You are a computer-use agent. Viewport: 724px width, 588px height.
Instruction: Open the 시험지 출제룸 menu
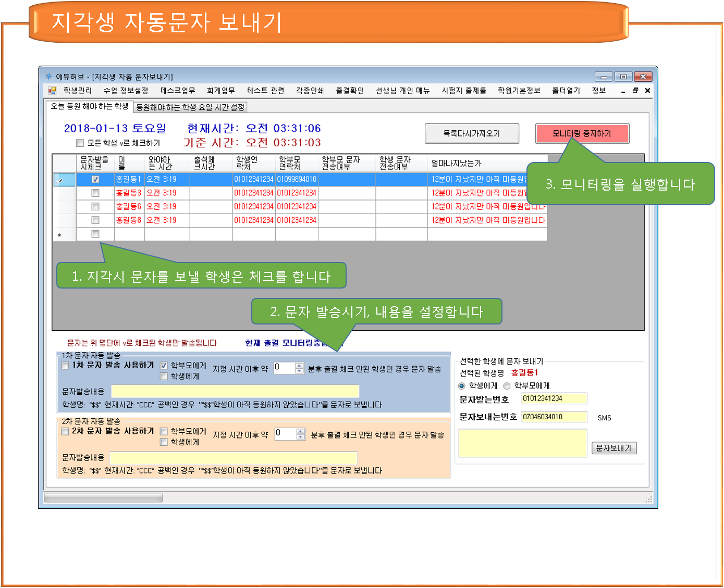click(464, 91)
